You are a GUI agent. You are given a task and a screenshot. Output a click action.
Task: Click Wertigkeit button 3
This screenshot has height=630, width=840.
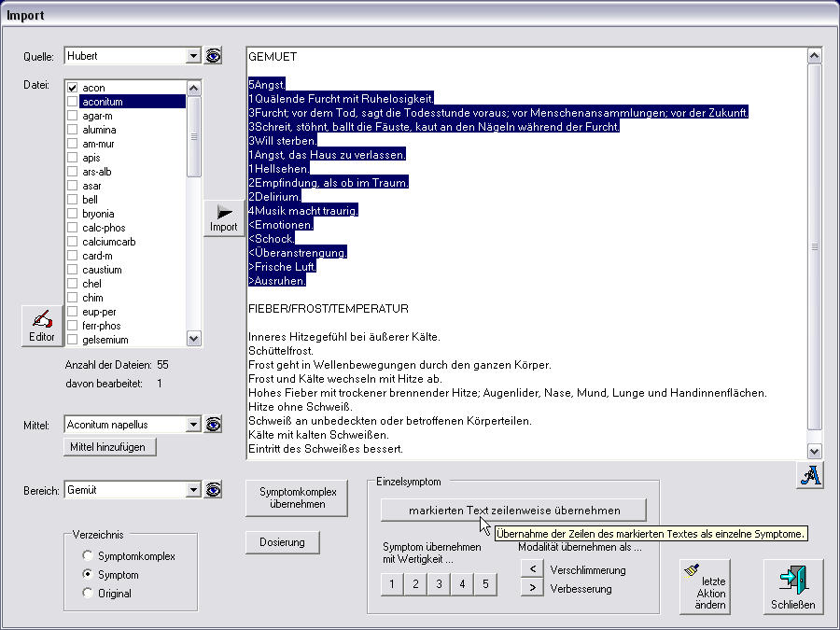click(439, 585)
